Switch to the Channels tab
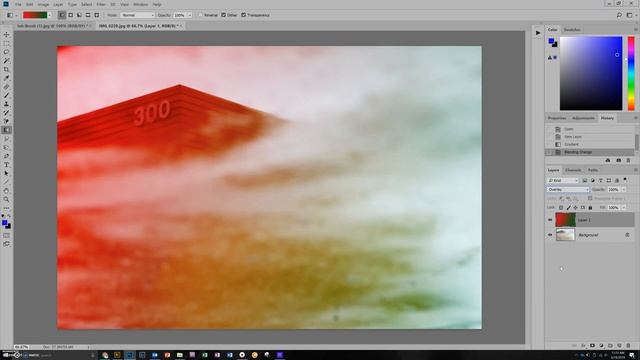The image size is (640, 360). click(573, 170)
